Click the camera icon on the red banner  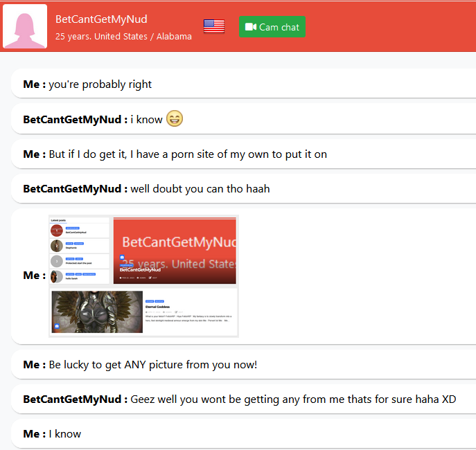(122, 258)
